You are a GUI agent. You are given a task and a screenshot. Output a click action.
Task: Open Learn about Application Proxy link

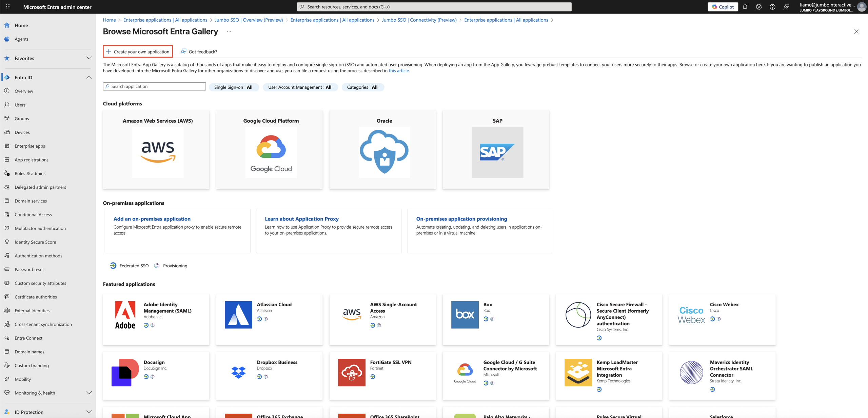coord(302,219)
